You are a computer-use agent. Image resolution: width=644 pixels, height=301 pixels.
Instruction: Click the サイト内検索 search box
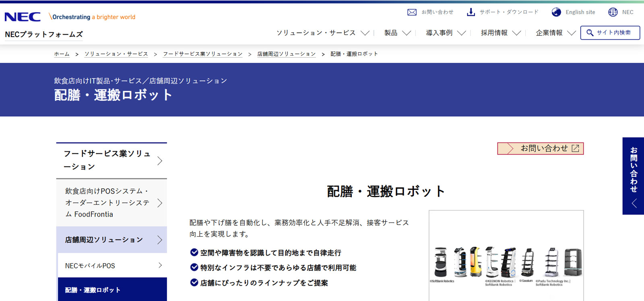(610, 33)
